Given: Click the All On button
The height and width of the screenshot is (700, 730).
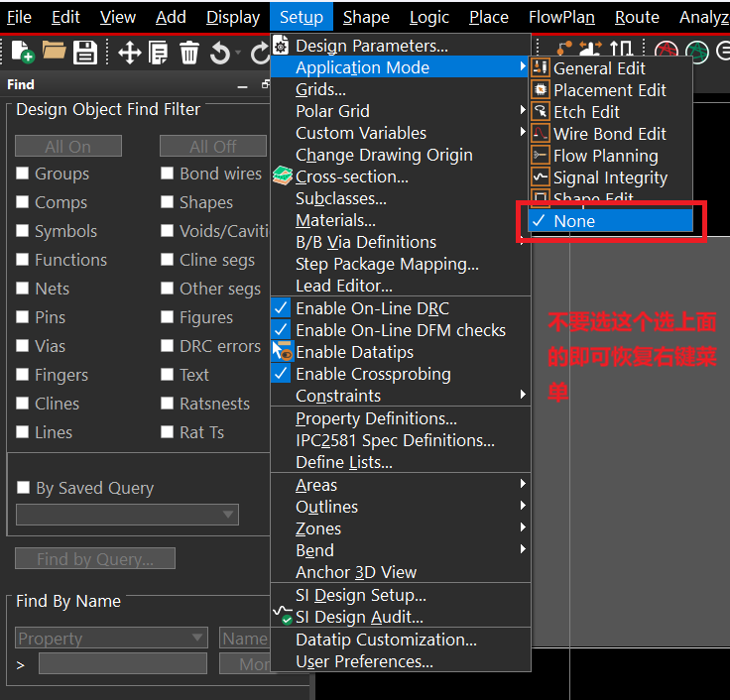Looking at the screenshot, I should click(x=68, y=146).
